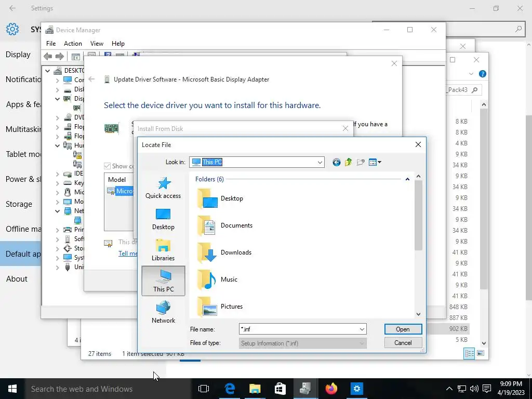
Task: Click the Settings window back arrow
Action: coord(12,8)
